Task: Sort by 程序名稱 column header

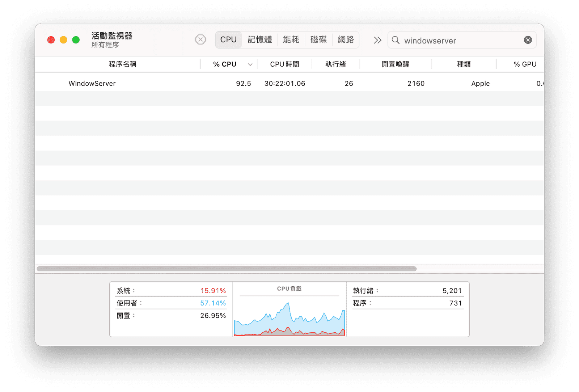Action: (122, 64)
